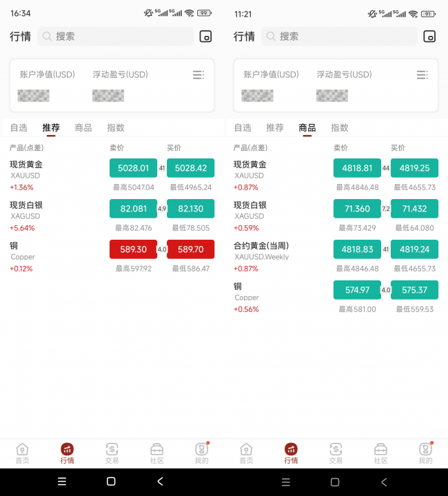Switch to 自选 tab on right screen
The height and width of the screenshot is (496, 448).
[x=243, y=127]
